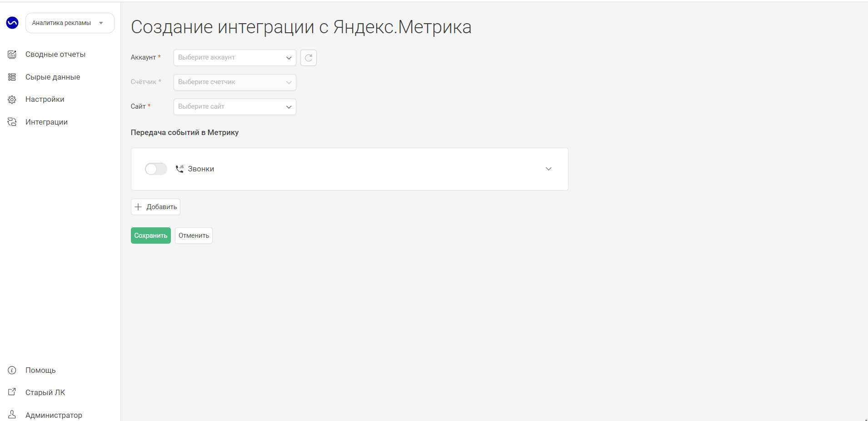Image resolution: width=868 pixels, height=421 pixels.
Task: Click the blue wave logo icon
Action: 12,23
